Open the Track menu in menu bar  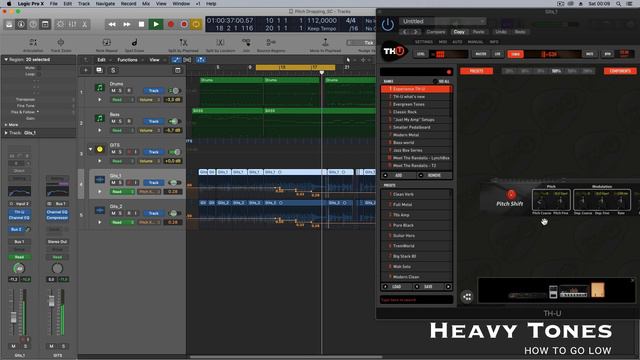(x=84, y=4)
